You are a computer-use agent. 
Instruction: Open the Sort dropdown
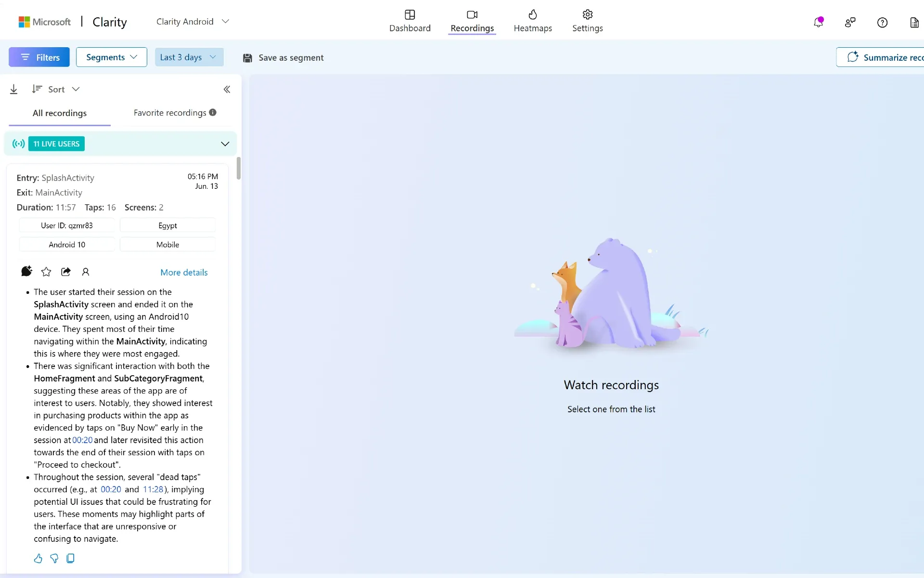tap(56, 89)
